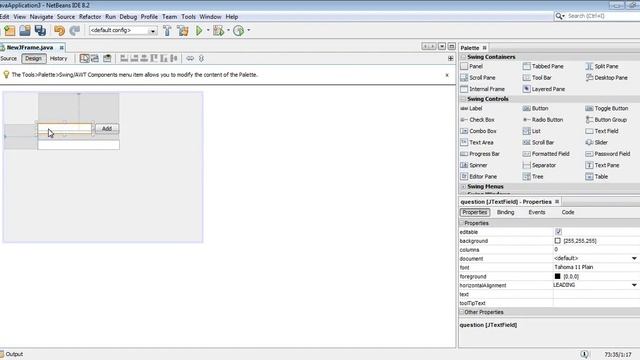Expand the Swing Menus palette section
The height and width of the screenshot is (360, 640).
463,187
